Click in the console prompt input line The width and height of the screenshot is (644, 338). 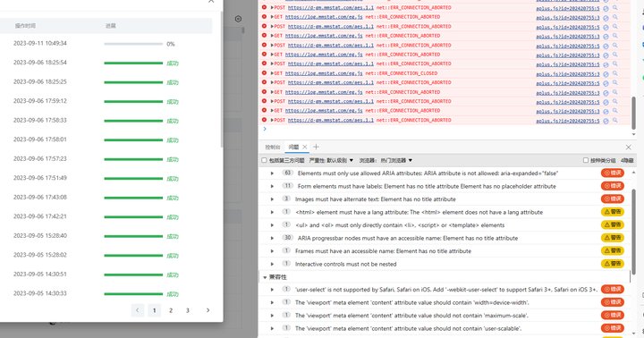point(448,129)
